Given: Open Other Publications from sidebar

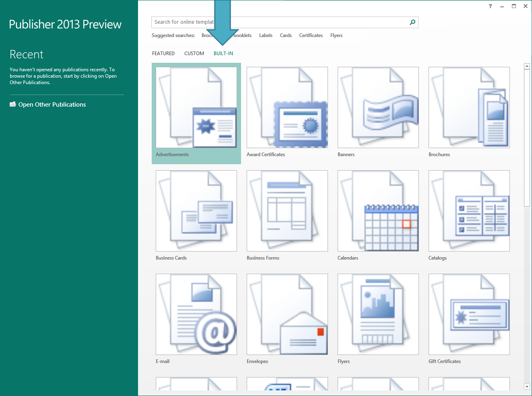Looking at the screenshot, I should click(x=52, y=105).
